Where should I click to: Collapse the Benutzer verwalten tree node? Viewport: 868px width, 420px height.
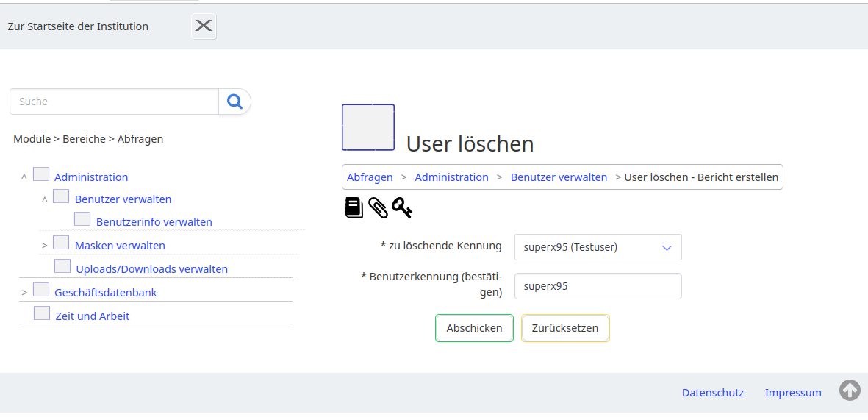pos(45,199)
